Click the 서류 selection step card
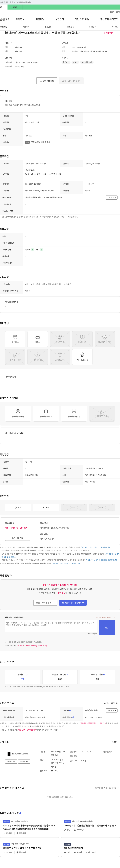The width and height of the screenshot is (120, 868). pos(18,507)
